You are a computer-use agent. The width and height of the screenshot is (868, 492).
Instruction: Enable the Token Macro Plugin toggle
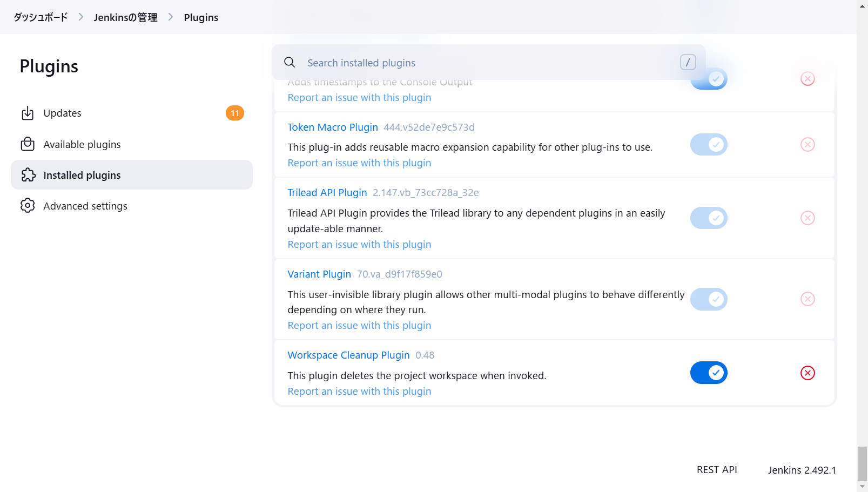(709, 144)
